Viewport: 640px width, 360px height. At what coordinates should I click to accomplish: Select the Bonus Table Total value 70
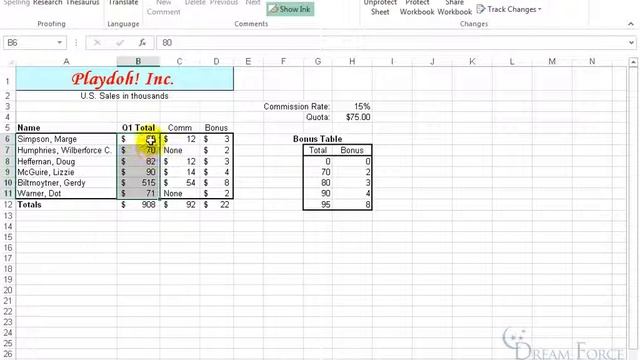coord(318,172)
